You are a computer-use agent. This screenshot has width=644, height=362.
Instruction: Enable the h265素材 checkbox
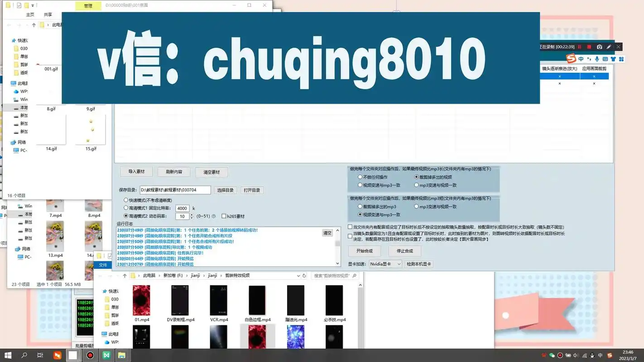pos(224,216)
